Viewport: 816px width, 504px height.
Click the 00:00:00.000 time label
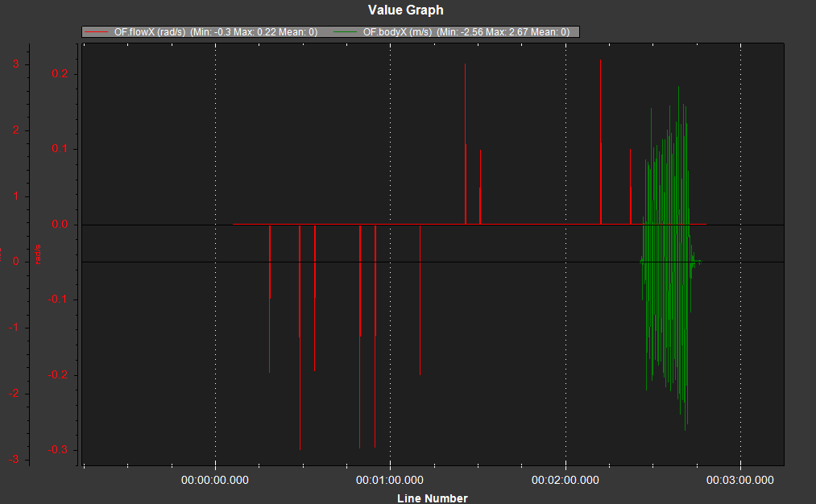tap(215, 480)
